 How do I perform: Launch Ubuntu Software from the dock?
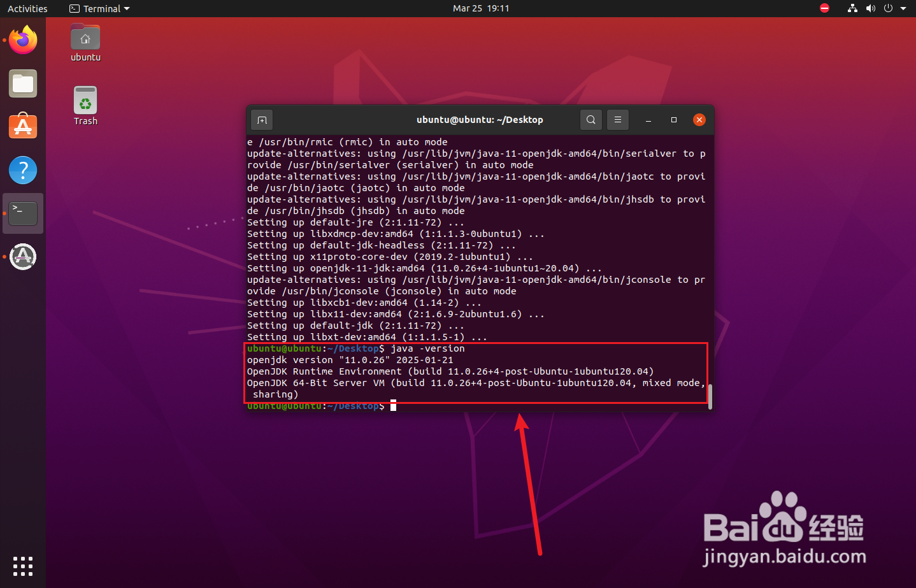pos(23,126)
